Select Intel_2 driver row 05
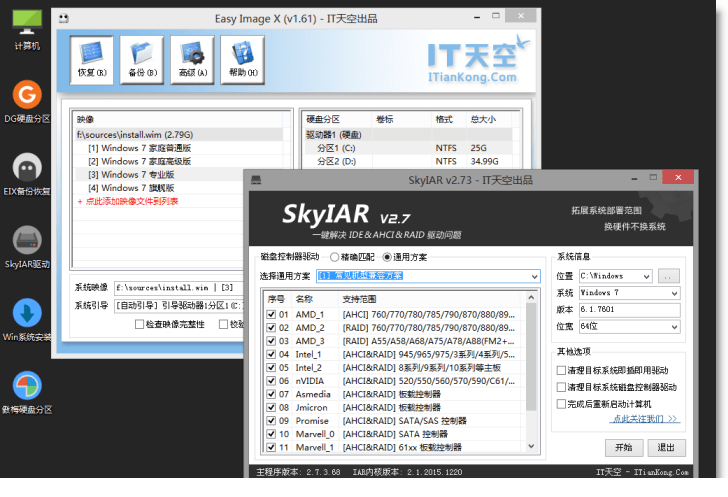Screen dimensions: 728x497 coord(394,368)
